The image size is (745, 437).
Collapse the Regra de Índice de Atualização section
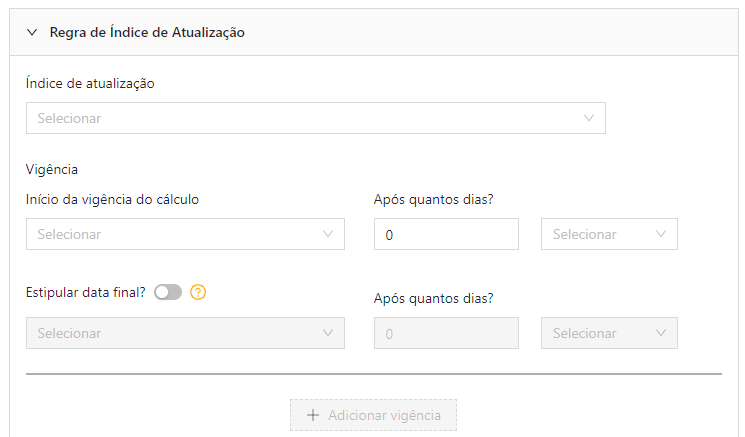click(32, 32)
